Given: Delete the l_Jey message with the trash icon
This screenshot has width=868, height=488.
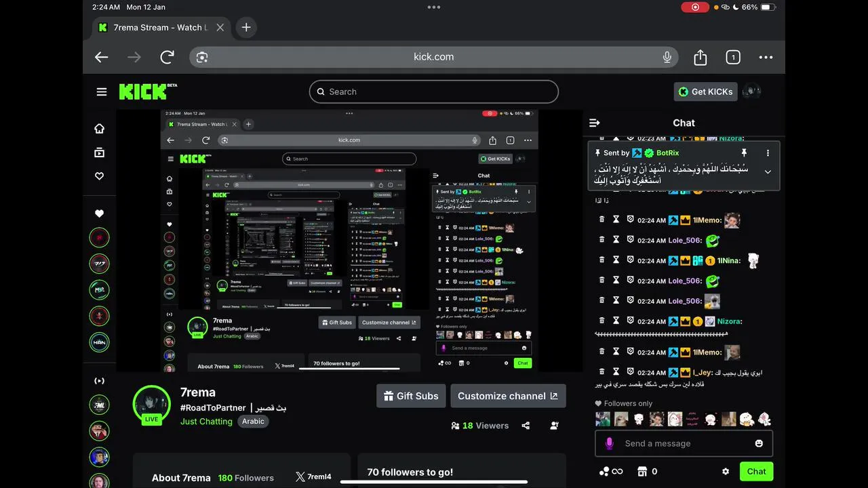Looking at the screenshot, I should (x=601, y=372).
